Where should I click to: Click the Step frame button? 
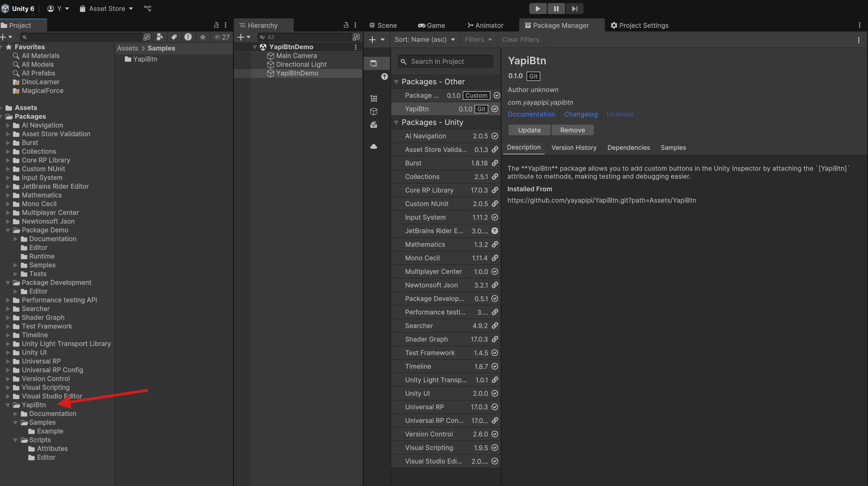click(574, 8)
